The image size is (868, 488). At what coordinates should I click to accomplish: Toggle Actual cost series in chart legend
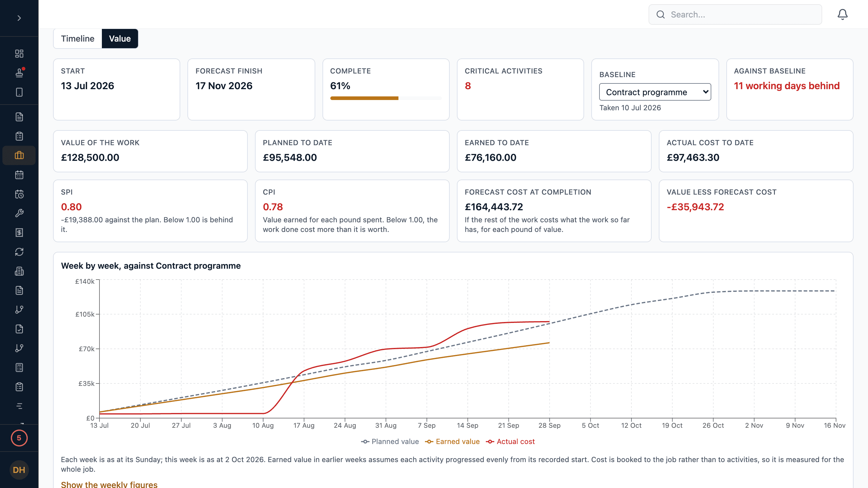point(510,442)
